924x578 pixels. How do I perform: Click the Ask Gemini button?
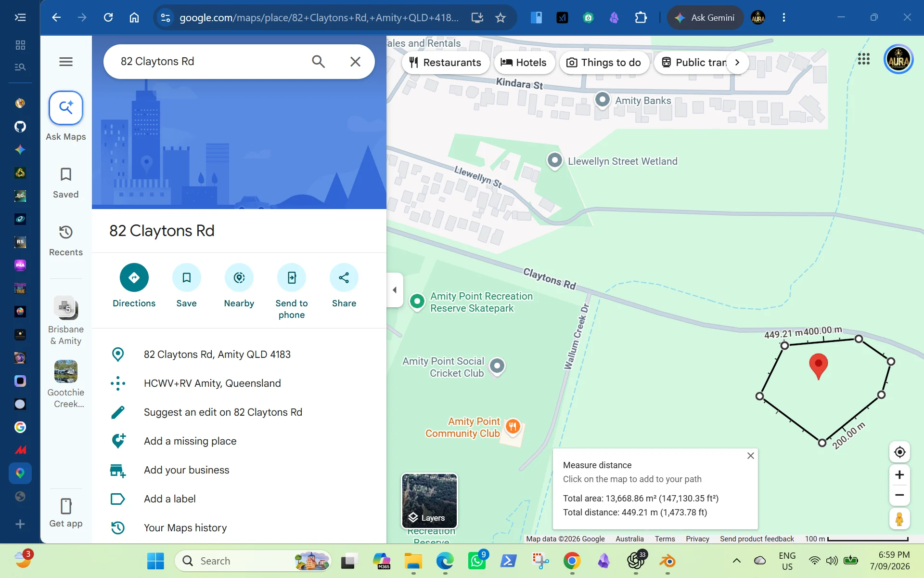pos(705,18)
